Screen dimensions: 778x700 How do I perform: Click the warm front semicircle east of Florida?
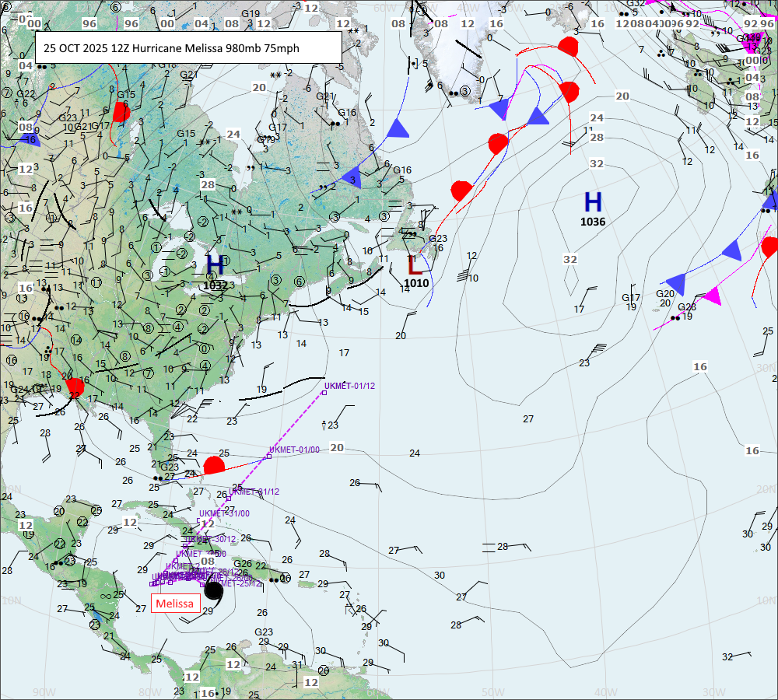[214, 466]
